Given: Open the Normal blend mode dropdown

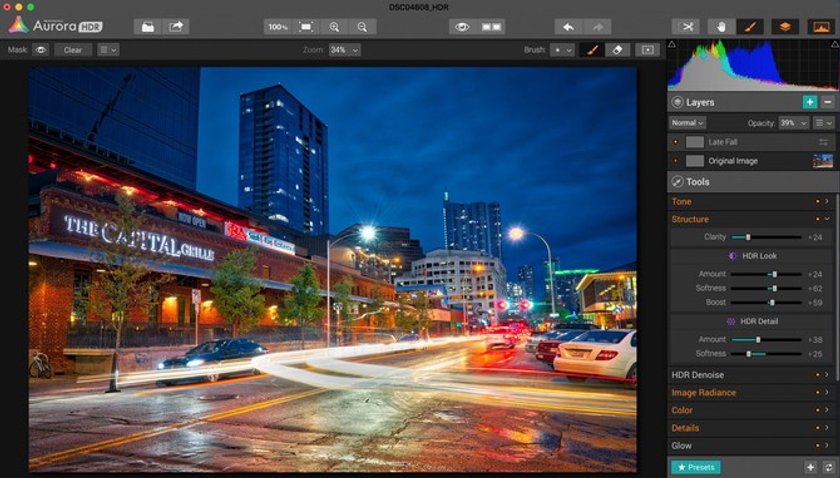Looking at the screenshot, I should (x=687, y=123).
